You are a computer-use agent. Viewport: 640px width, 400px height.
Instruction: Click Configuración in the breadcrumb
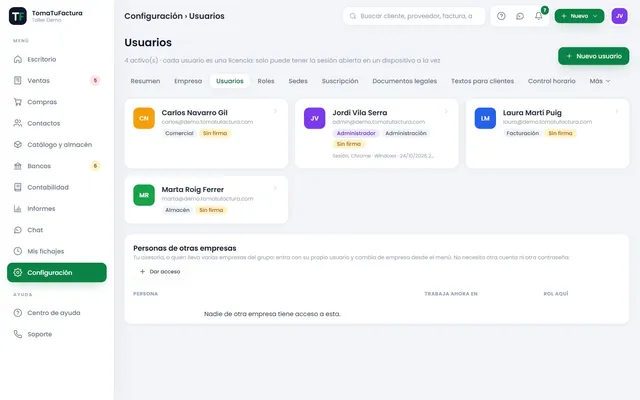coord(153,16)
